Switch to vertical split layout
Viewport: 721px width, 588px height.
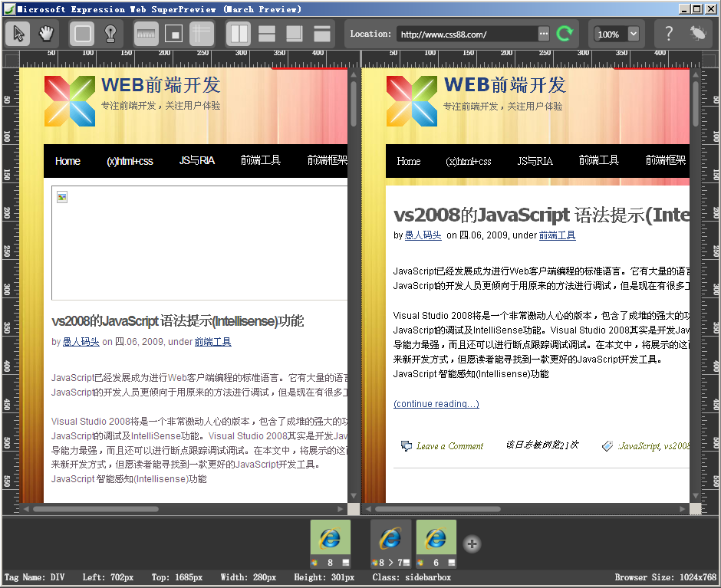point(239,34)
